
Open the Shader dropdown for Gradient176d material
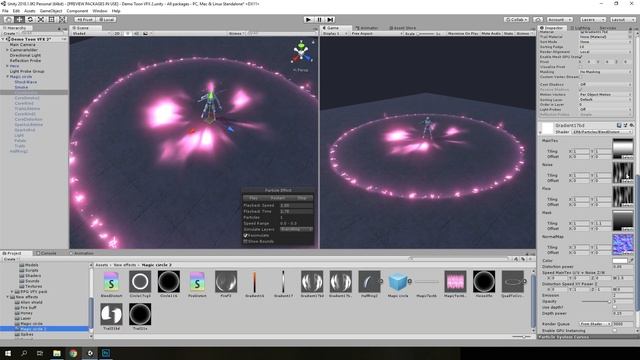602,132
